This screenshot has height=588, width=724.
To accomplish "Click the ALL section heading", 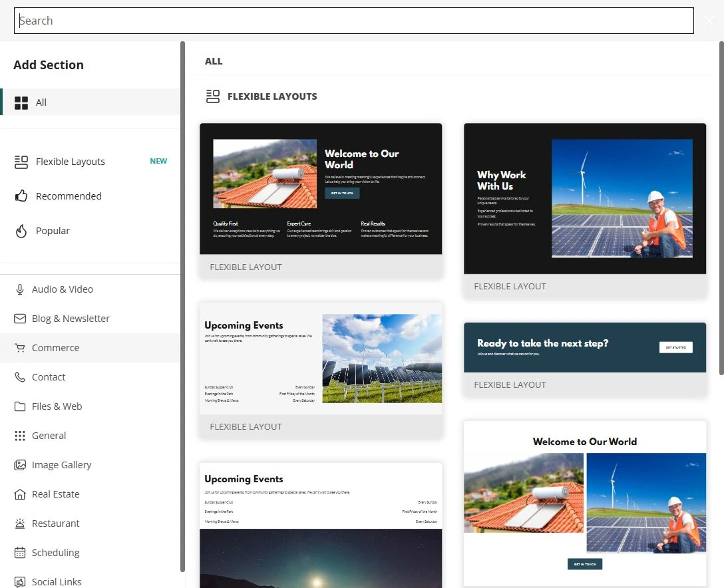I will coord(214,61).
